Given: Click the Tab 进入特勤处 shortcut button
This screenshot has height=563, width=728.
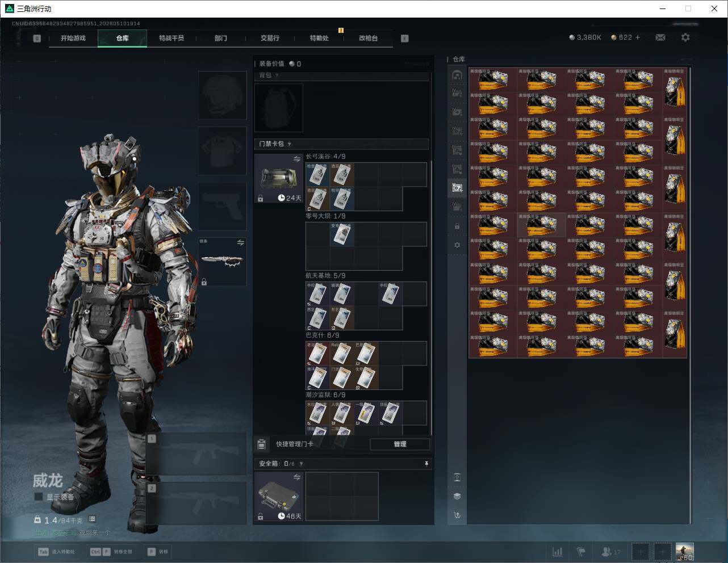Looking at the screenshot, I should point(56,552).
